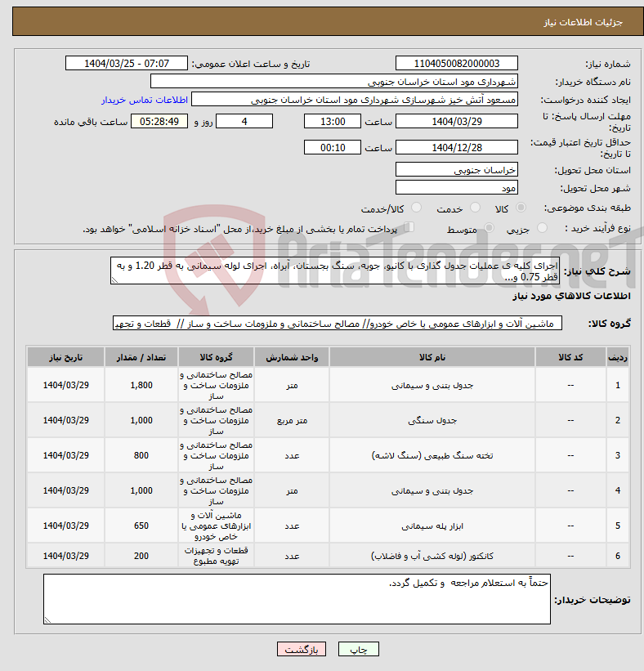Click the response deadline date 1404/03/29 field
Viewport: 644px width, 671px height.
click(457, 122)
